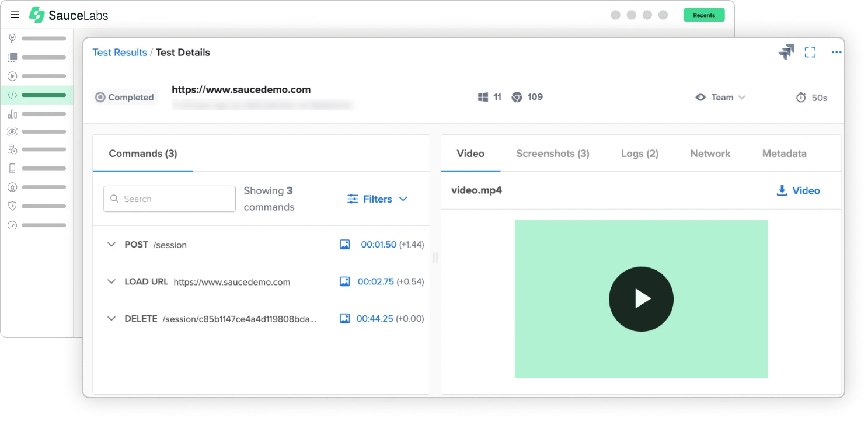Open the visual testing eye sidebar icon
This screenshot has height=421, width=868.
point(12,131)
